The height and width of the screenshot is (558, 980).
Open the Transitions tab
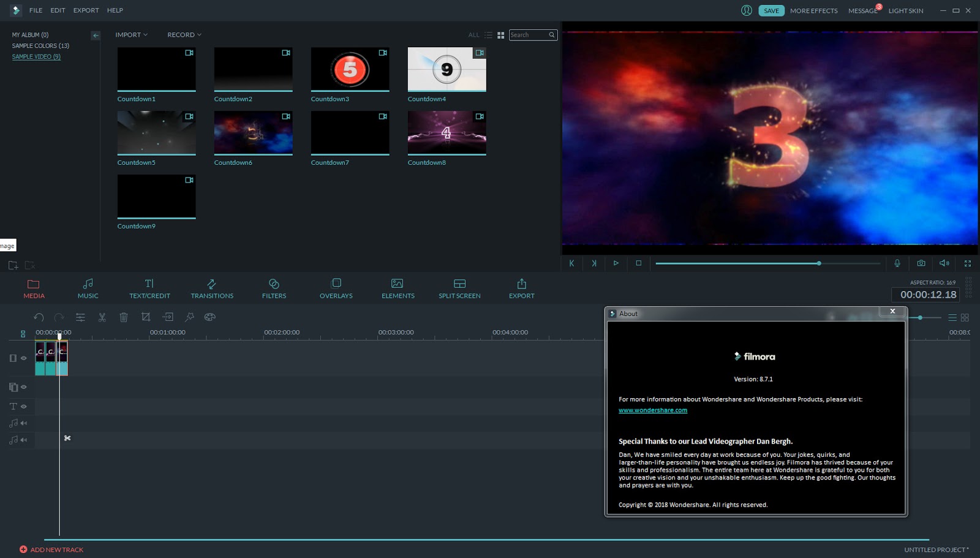click(x=212, y=288)
